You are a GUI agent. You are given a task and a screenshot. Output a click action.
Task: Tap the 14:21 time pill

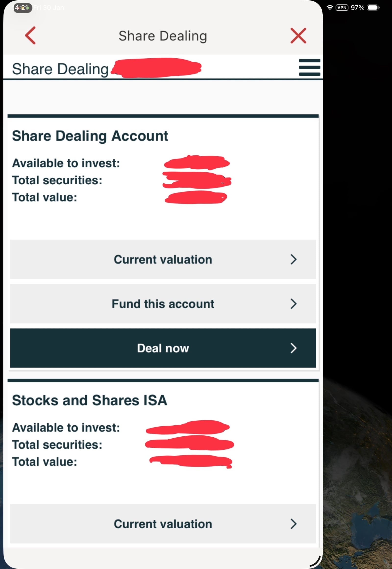(x=22, y=8)
